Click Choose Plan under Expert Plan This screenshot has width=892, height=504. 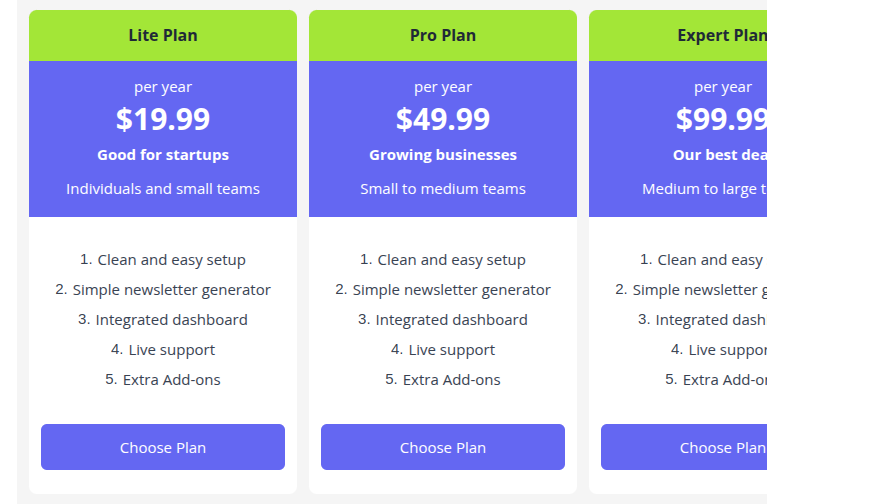click(x=684, y=447)
